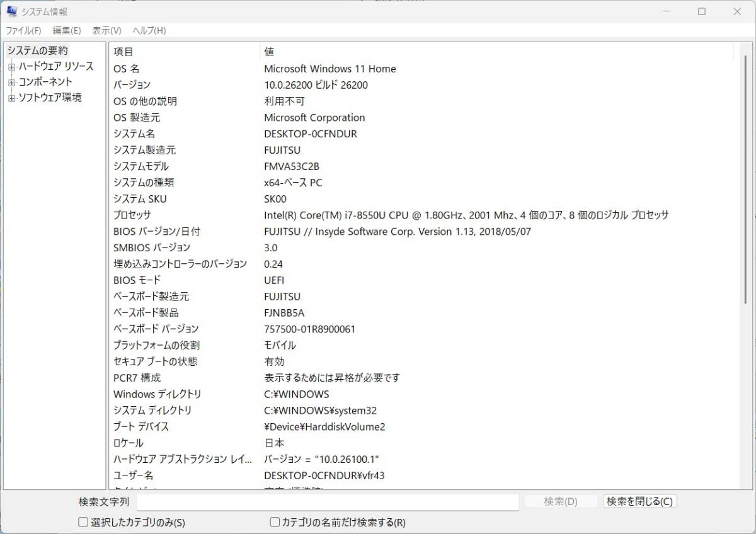The height and width of the screenshot is (534, 756).
Task: Expand the ソフトウェア環境 node
Action: coord(11,98)
